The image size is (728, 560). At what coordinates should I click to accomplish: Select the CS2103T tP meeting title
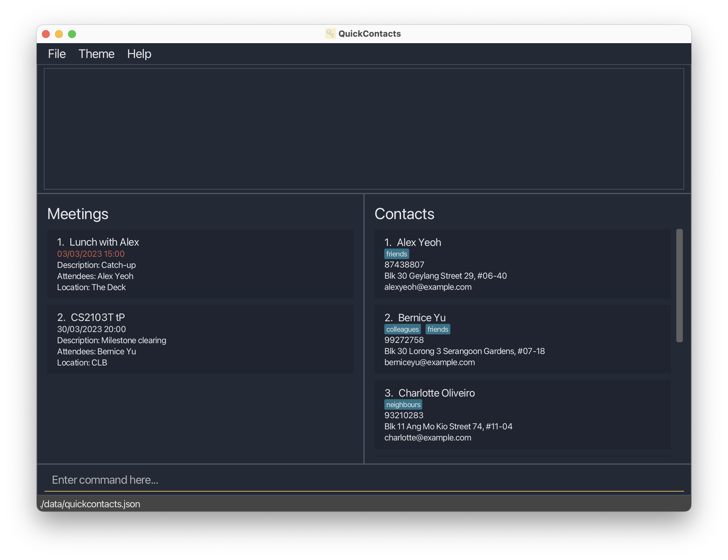click(98, 317)
